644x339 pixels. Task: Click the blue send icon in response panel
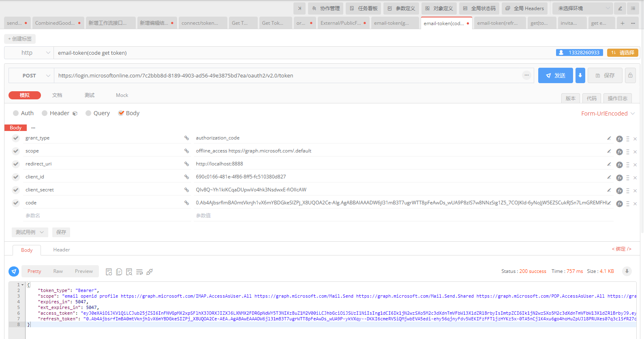14,271
